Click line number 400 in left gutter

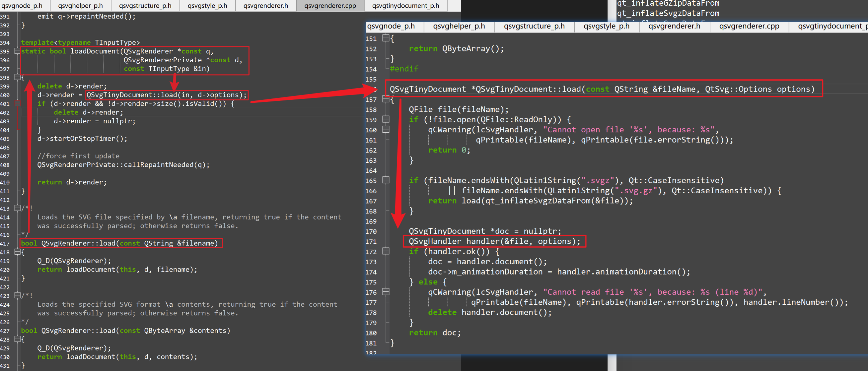coord(5,95)
